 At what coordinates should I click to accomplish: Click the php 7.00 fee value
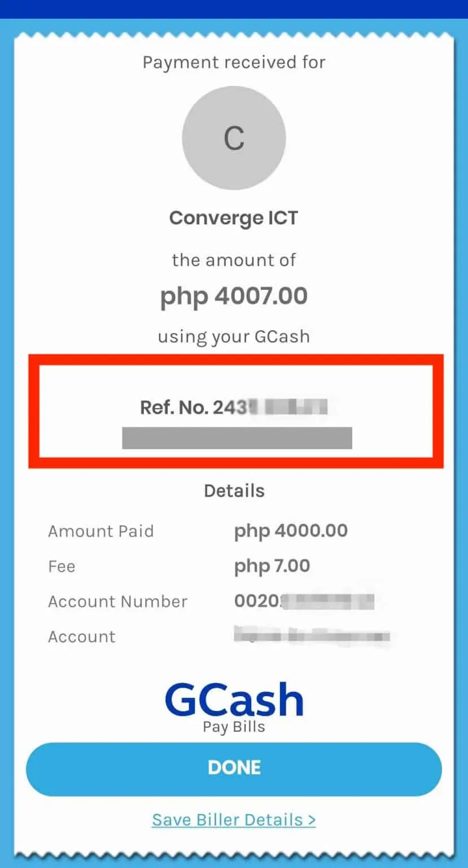click(x=272, y=566)
